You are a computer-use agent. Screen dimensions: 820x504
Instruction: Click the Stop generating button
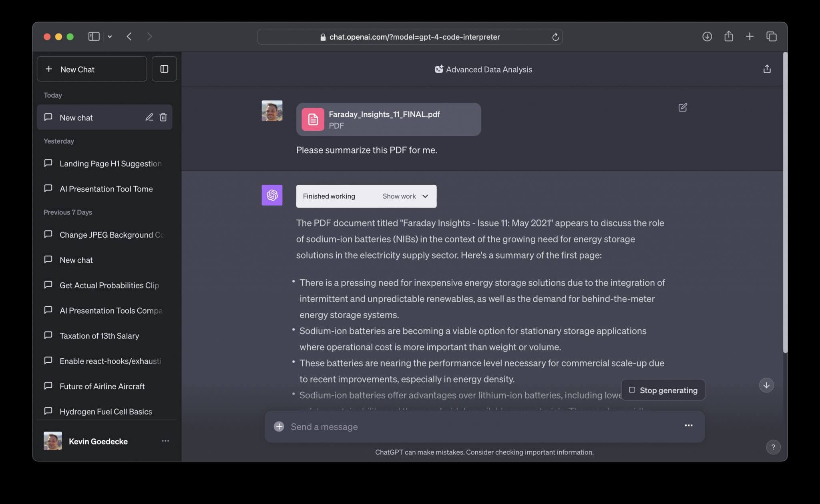[663, 390]
